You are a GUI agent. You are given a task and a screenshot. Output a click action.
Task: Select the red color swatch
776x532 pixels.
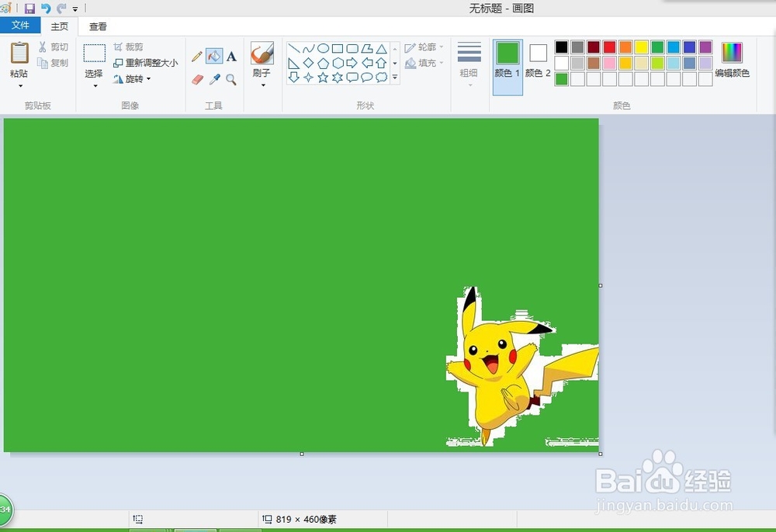(608, 47)
